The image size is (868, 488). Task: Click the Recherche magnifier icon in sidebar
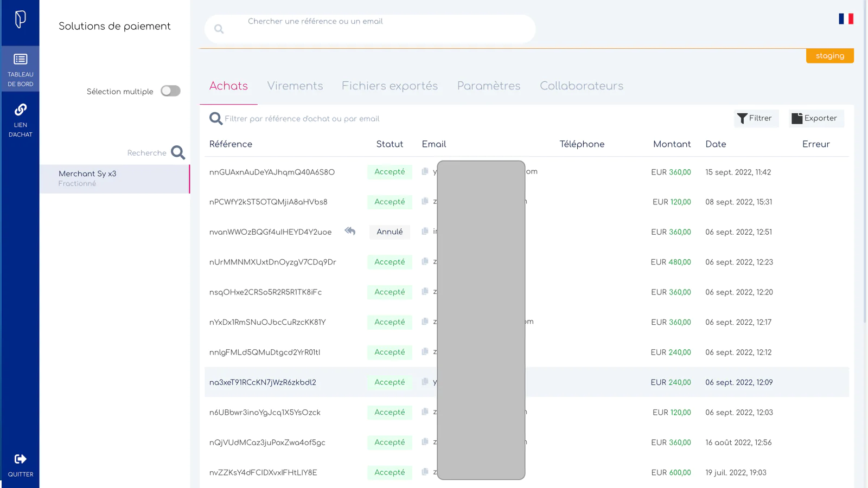click(178, 153)
